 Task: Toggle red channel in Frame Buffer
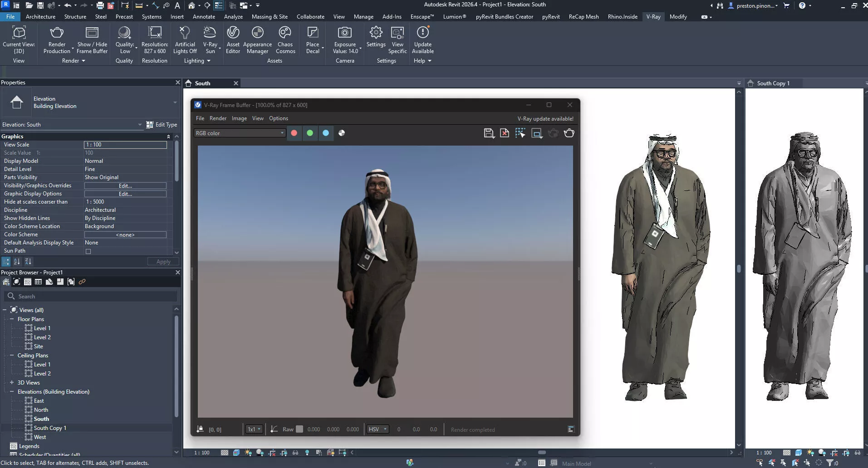(x=294, y=133)
